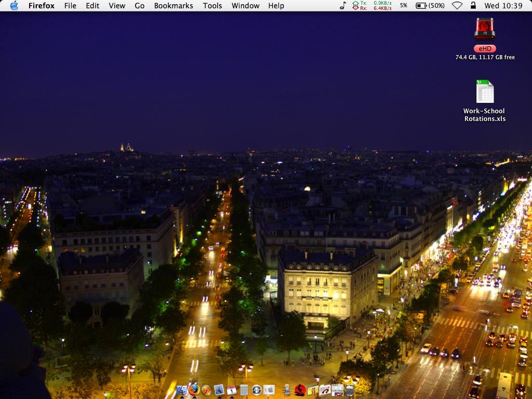532x399 pixels.
Task: Open the eHD external drive icon
Action: click(484, 30)
